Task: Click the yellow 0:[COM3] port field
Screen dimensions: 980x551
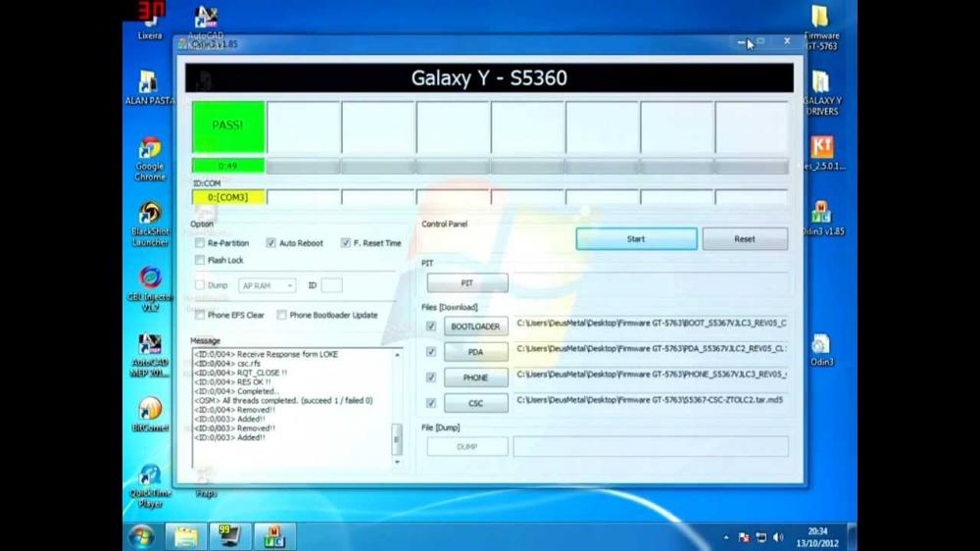Action: tap(228, 198)
